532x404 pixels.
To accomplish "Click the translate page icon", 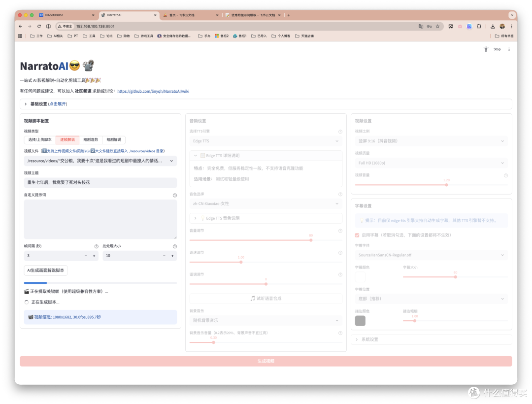I will [421, 26].
